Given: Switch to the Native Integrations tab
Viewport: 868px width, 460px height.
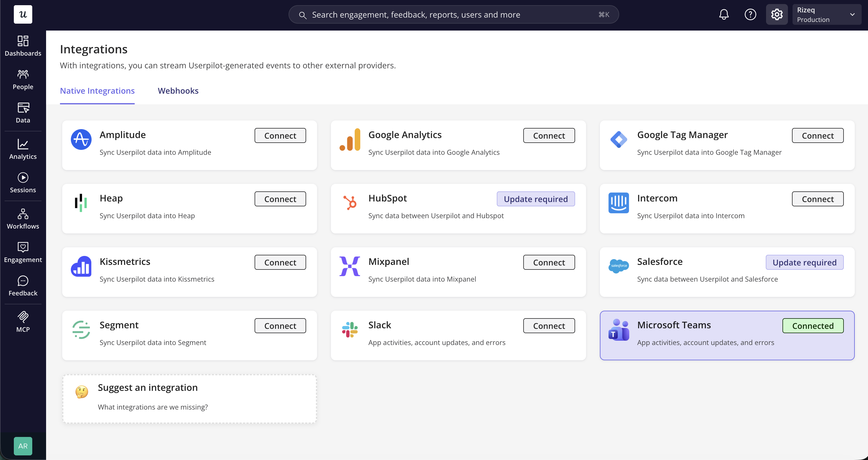Looking at the screenshot, I should pos(97,91).
